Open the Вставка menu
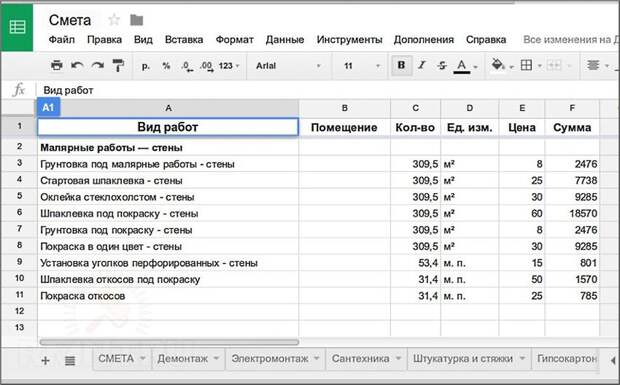Viewport: 620px width, 385px height. coord(184,40)
